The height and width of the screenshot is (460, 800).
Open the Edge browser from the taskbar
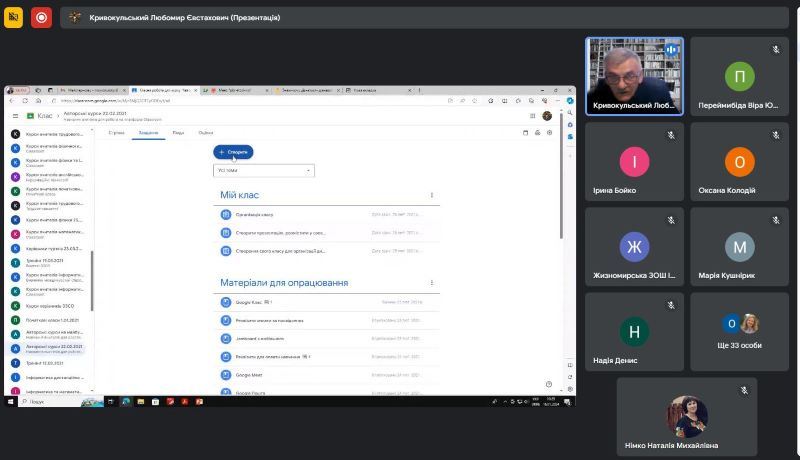point(126,402)
